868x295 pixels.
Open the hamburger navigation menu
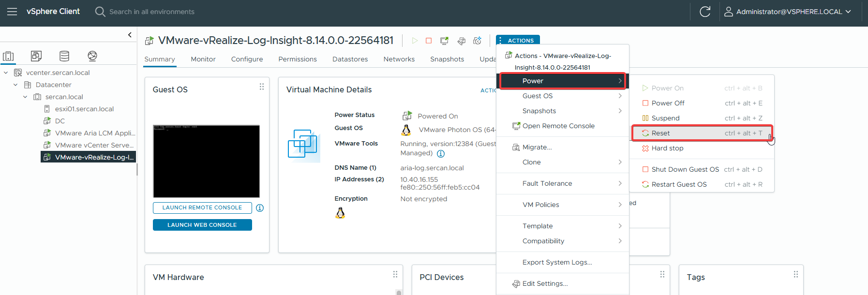(x=12, y=12)
